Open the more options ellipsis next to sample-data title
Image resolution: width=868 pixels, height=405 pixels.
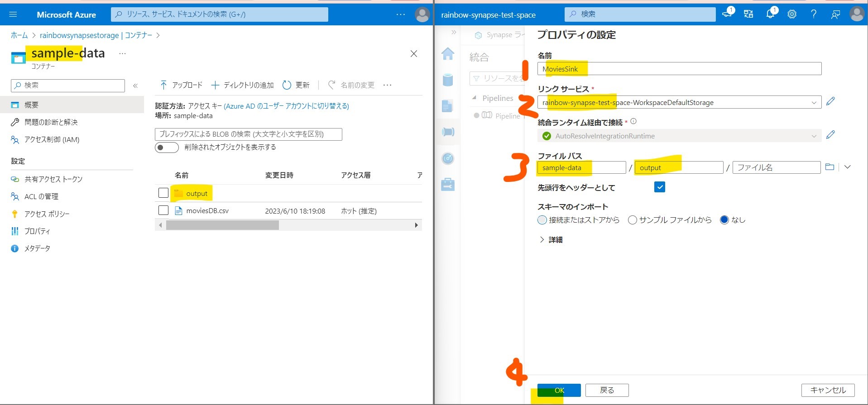tap(122, 53)
